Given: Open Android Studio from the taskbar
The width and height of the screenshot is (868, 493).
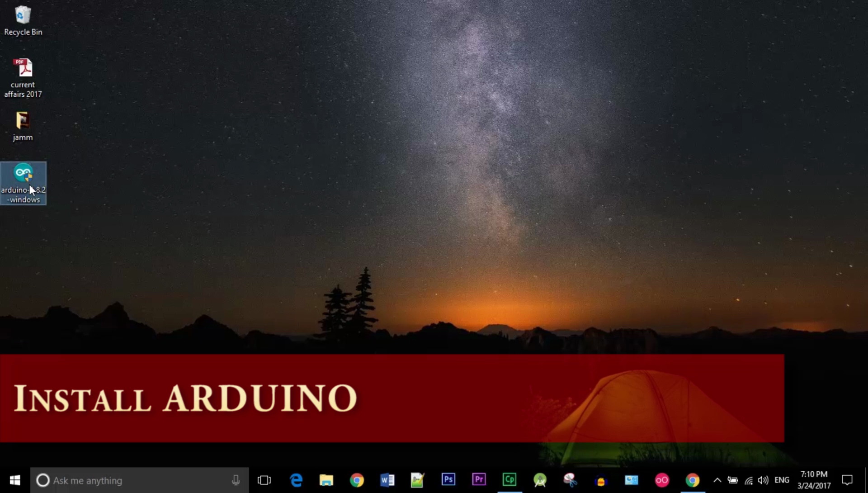Looking at the screenshot, I should point(540,480).
